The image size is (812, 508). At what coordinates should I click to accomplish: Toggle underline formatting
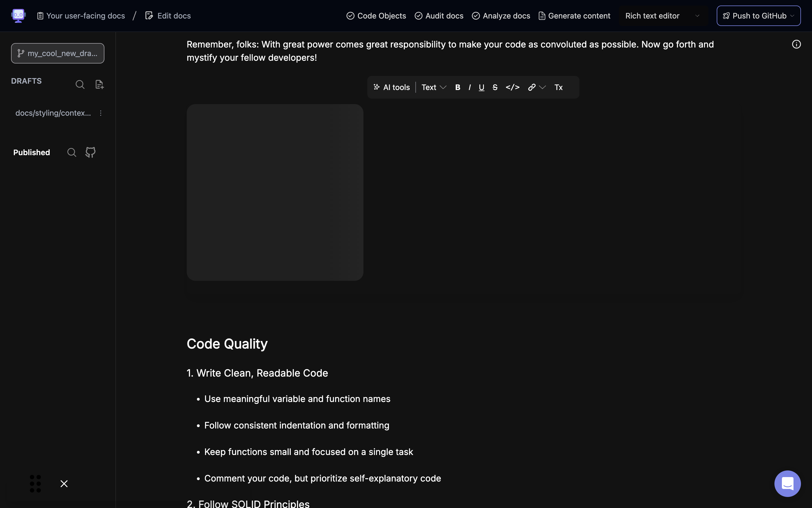[x=482, y=87]
